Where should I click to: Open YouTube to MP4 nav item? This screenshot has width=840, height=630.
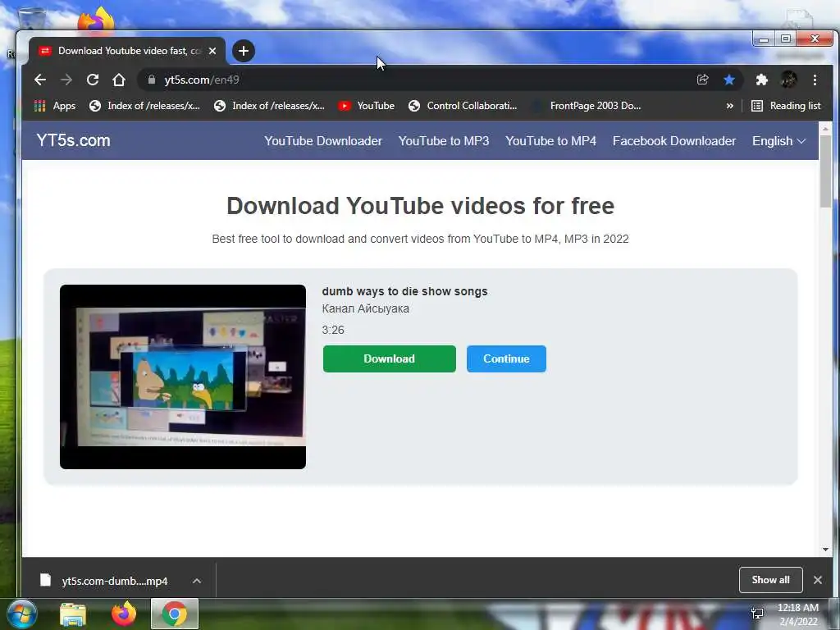550,141
